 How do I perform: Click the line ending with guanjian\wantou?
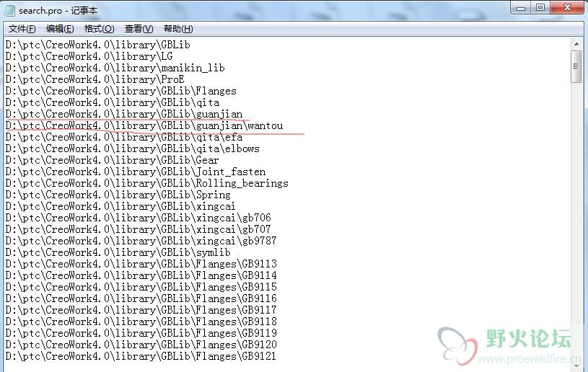[144, 126]
